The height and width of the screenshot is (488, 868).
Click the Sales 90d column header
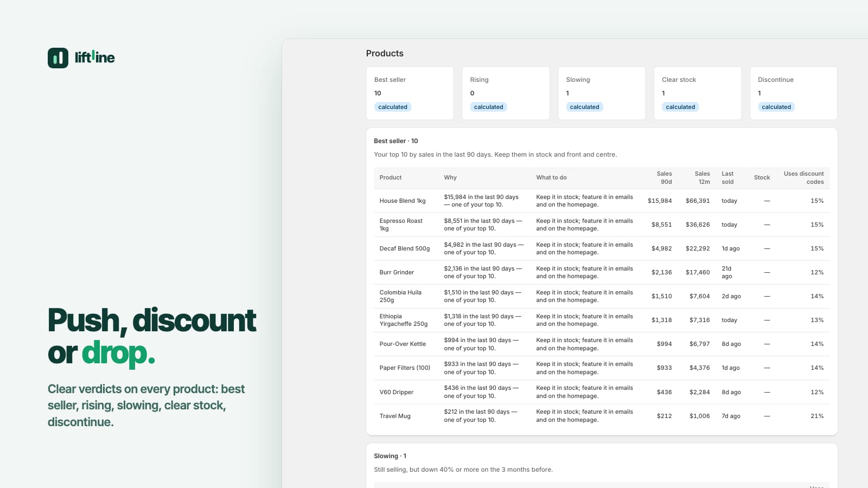[x=664, y=178]
